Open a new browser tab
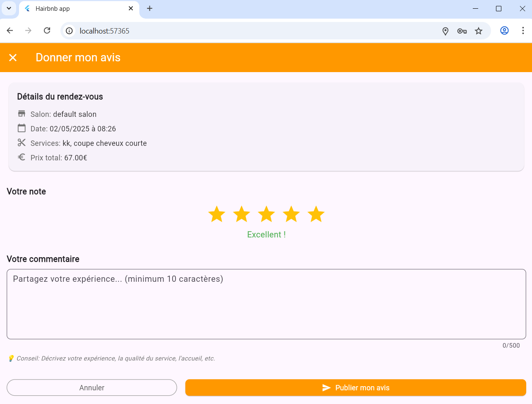Viewport: 532px width, 404px height. click(150, 8)
